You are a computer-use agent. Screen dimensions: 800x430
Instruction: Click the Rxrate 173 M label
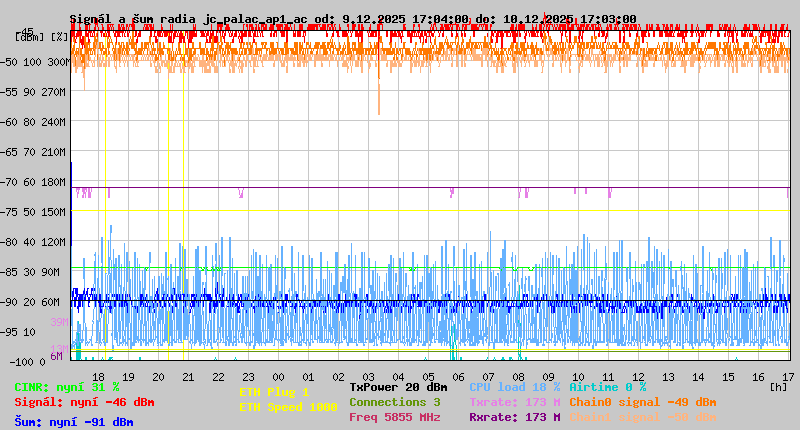coord(515,417)
